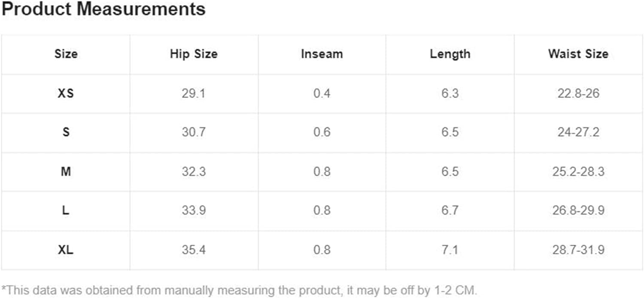Select the Waist Size column header
This screenshot has width=644, height=298.
(578, 54)
